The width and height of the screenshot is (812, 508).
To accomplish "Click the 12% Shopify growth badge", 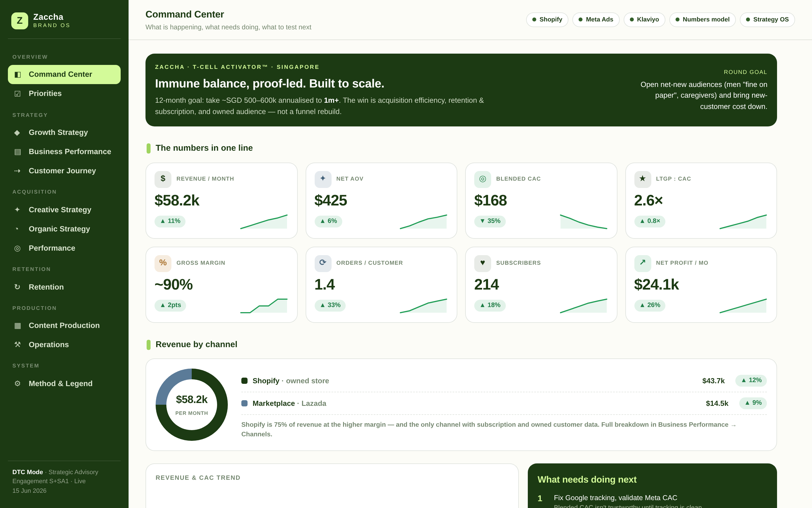I will click(751, 380).
